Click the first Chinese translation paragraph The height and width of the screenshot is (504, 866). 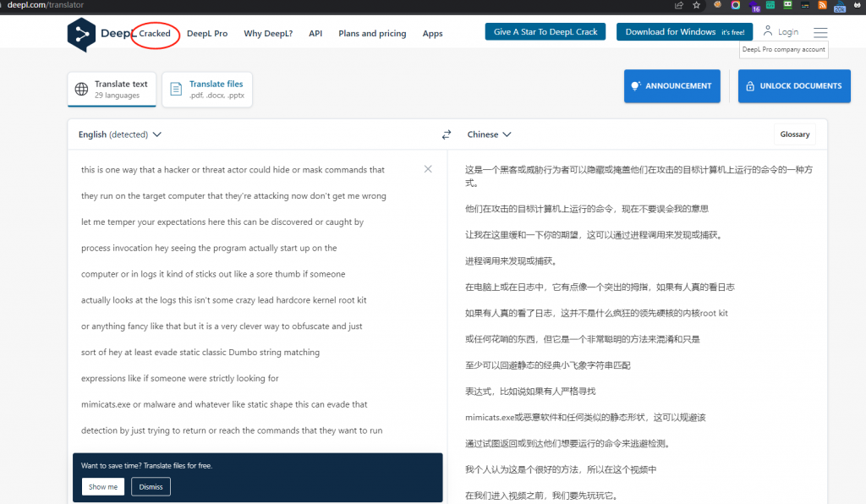point(639,176)
